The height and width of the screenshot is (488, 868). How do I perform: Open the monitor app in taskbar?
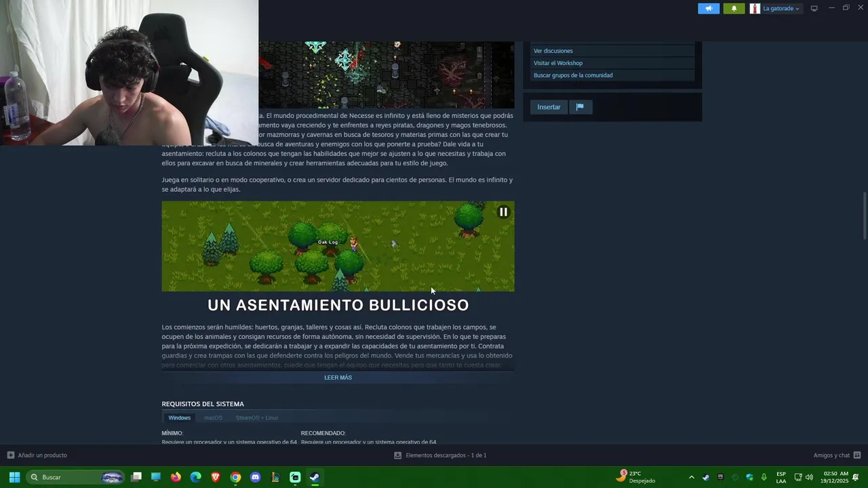[156, 477]
